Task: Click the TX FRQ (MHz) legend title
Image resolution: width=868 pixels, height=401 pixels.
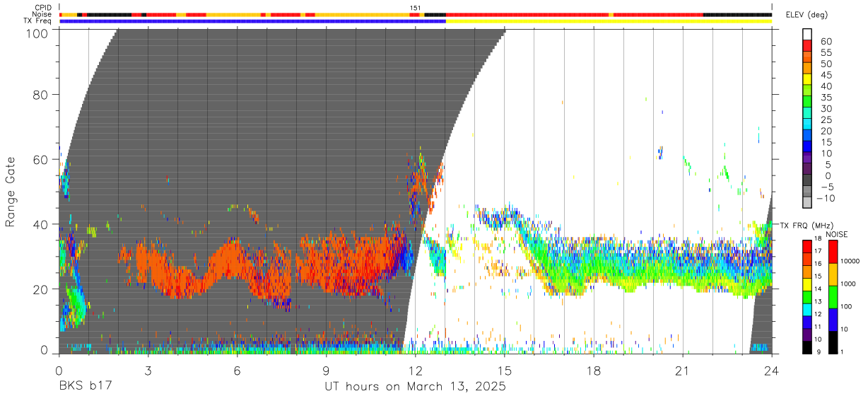Action: [x=807, y=226]
